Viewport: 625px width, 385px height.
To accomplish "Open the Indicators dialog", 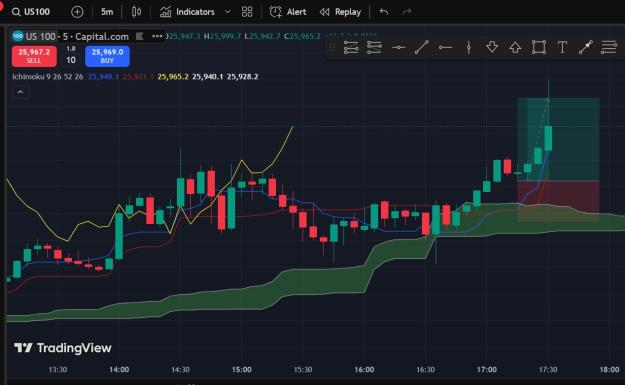I will 187,12.
